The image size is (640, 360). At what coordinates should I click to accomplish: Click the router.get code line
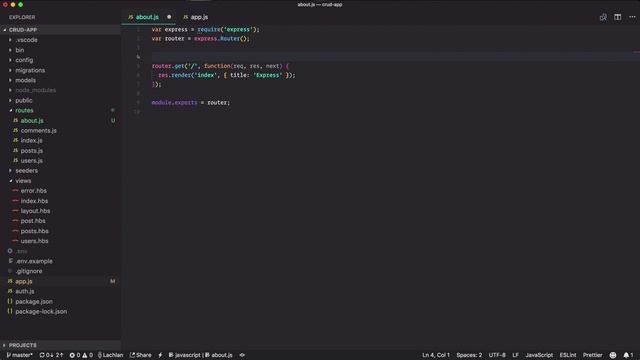(x=220, y=66)
